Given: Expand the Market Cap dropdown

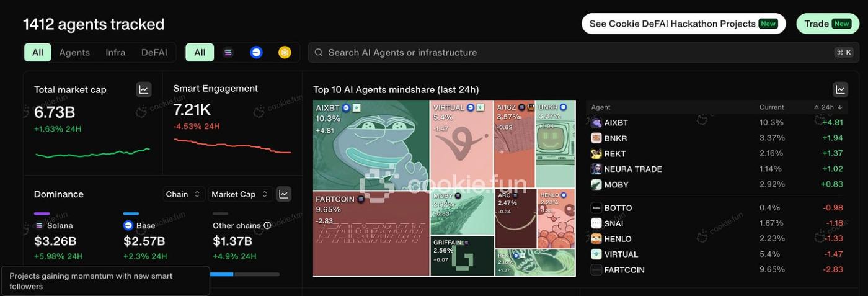Looking at the screenshot, I should 241,194.
